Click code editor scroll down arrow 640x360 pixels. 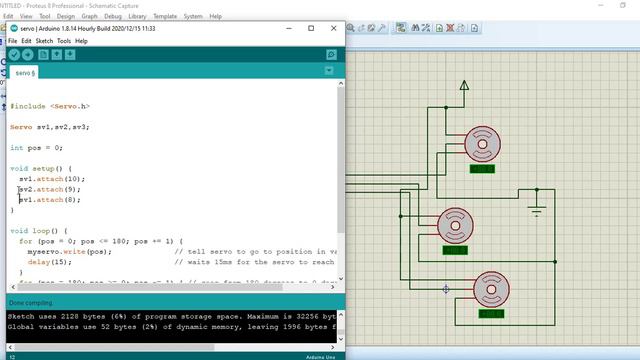click(x=341, y=279)
